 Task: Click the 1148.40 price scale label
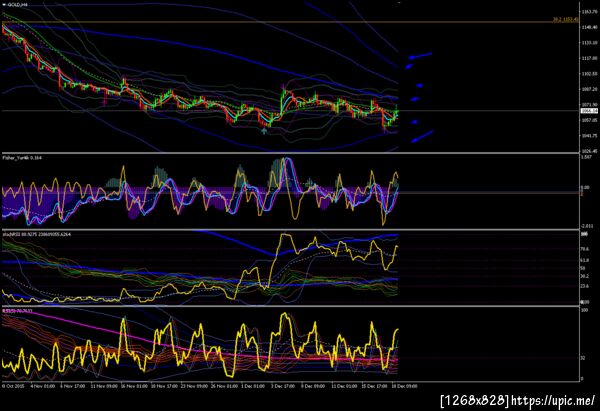click(x=590, y=27)
